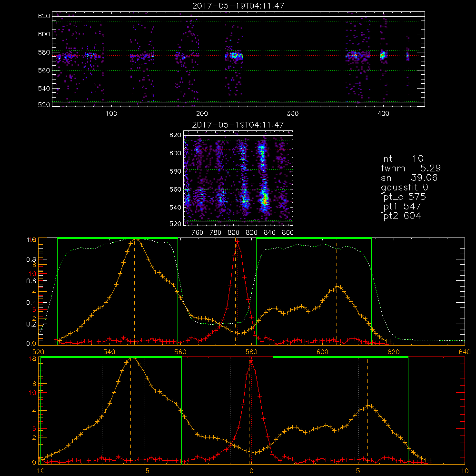
Task: Click x-axis label -5 on bottom plot
Action: click(x=145, y=471)
